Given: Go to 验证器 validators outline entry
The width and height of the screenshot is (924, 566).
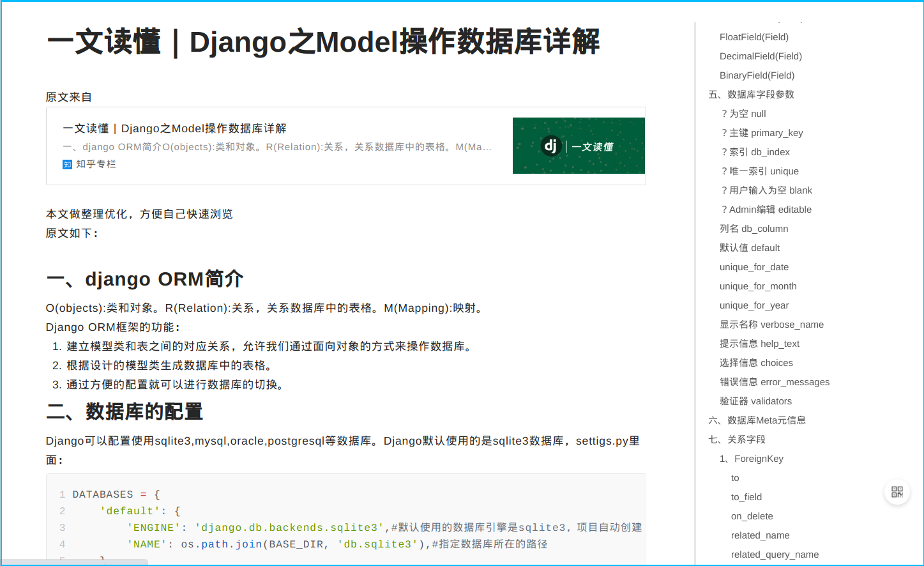Looking at the screenshot, I should click(755, 401).
